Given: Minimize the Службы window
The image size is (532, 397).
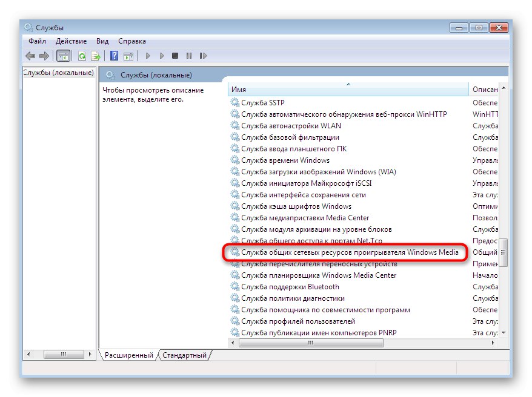Looking at the screenshot, I should click(x=459, y=28).
